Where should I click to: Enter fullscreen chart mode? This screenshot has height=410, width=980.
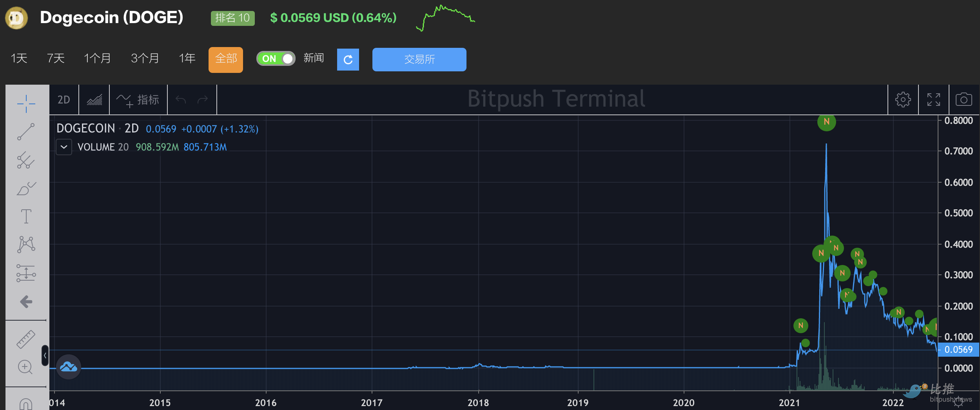933,100
